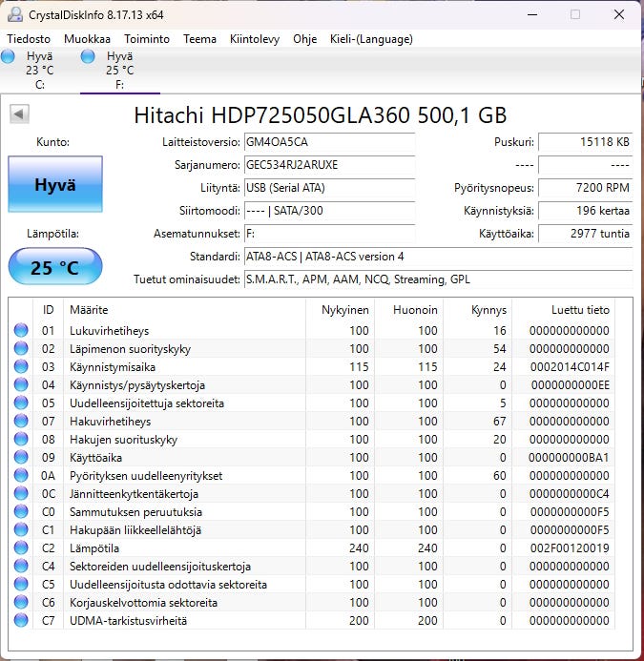Click the CrystalDiskInfo app icon in title bar
644x661 pixels.
coord(13,14)
